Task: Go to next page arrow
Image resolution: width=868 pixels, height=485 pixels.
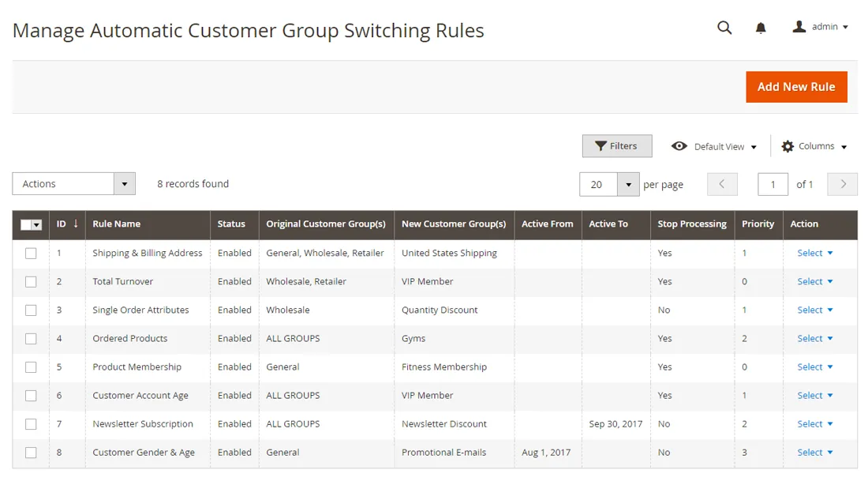Action: (x=843, y=184)
